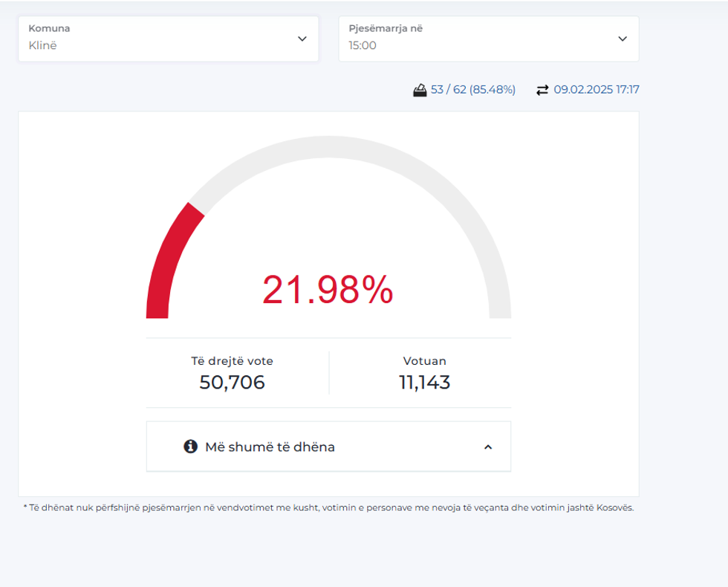This screenshot has height=587, width=728.
Task: Click the ballot box icon
Action: [420, 90]
